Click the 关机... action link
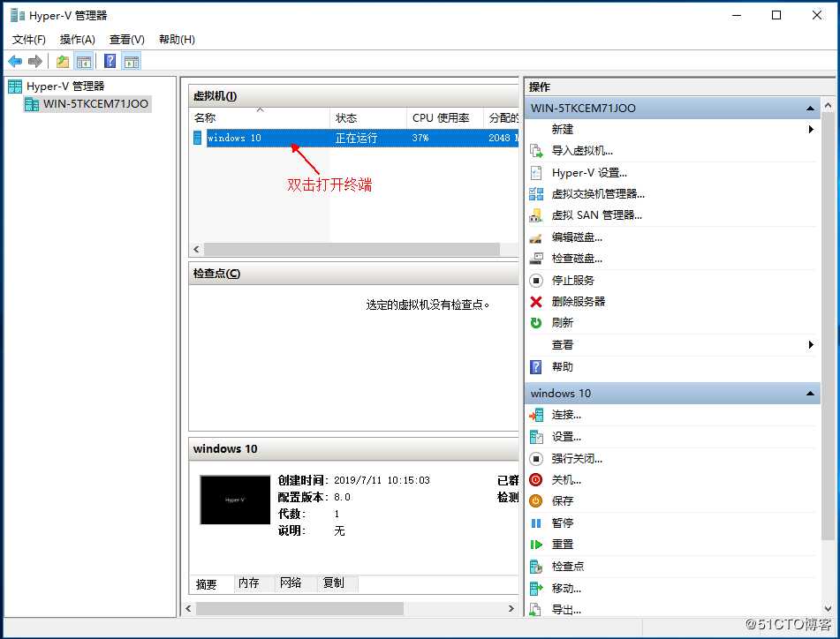Screen dimensions: 840x639 point(566,480)
